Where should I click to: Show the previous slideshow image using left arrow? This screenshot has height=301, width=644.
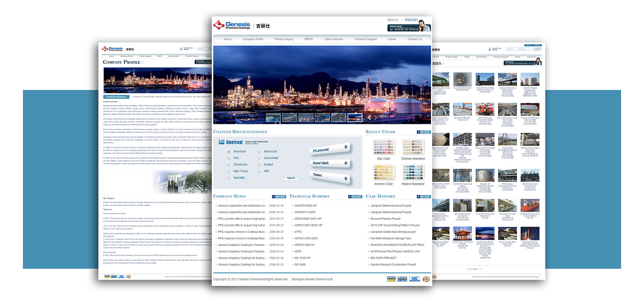click(369, 117)
